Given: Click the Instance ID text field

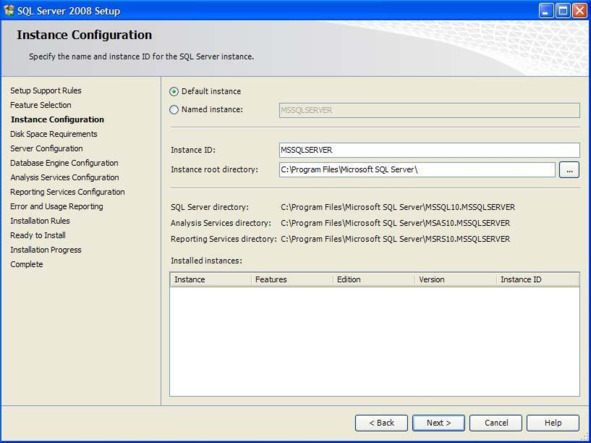Looking at the screenshot, I should [x=429, y=150].
